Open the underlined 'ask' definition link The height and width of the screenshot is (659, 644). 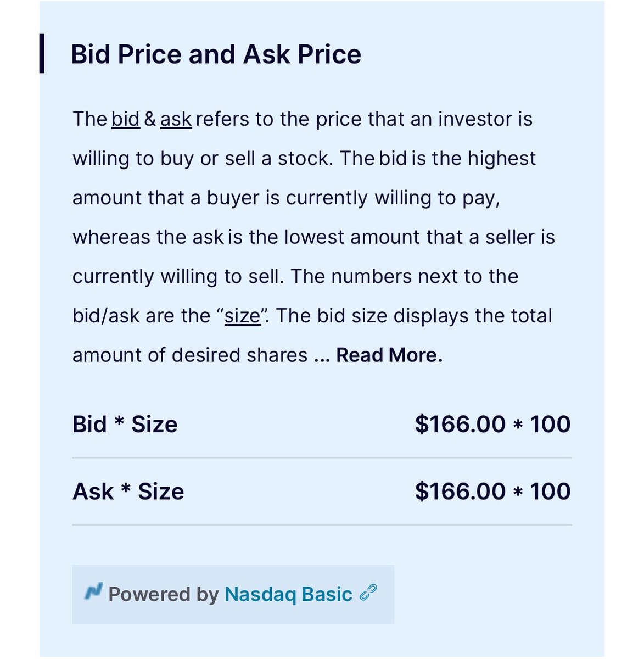tap(176, 119)
